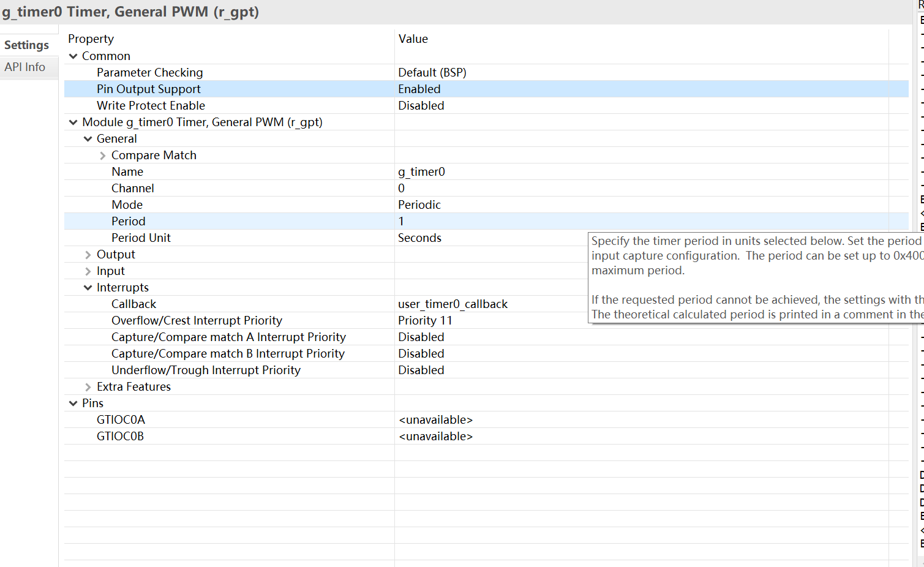924x567 pixels.
Task: Collapse the Common section chevron
Action: tap(73, 56)
